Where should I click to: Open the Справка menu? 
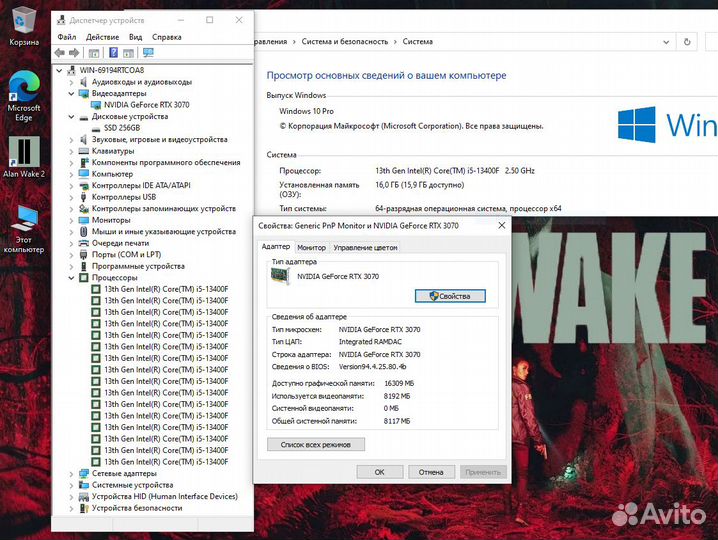click(167, 37)
